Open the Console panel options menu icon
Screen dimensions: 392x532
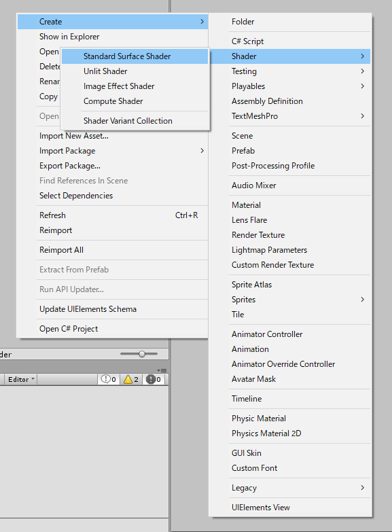[x=162, y=370]
